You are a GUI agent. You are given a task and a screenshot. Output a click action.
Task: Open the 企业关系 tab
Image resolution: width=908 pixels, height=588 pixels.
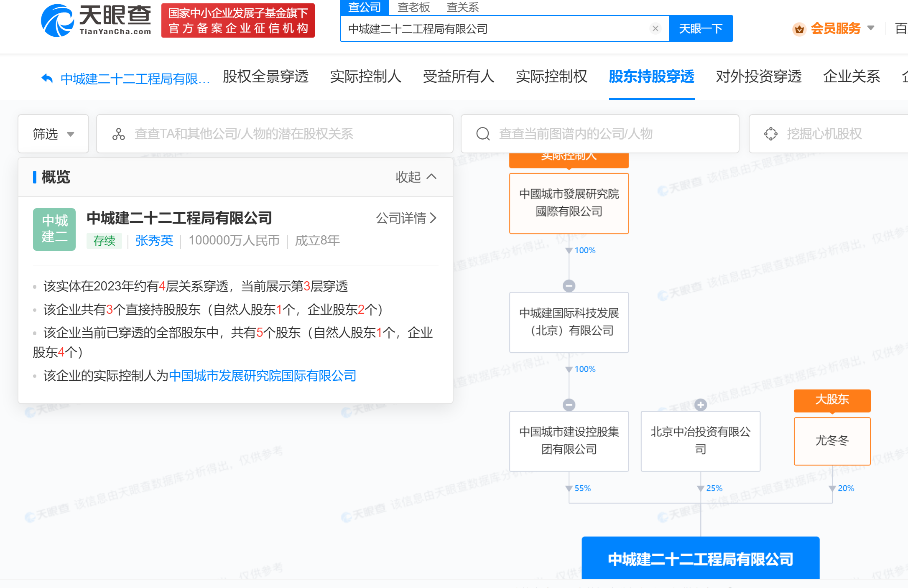pos(852,76)
